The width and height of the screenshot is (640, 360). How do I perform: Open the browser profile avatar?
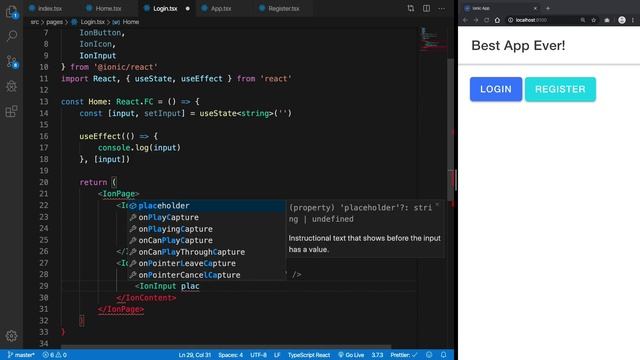(622, 20)
